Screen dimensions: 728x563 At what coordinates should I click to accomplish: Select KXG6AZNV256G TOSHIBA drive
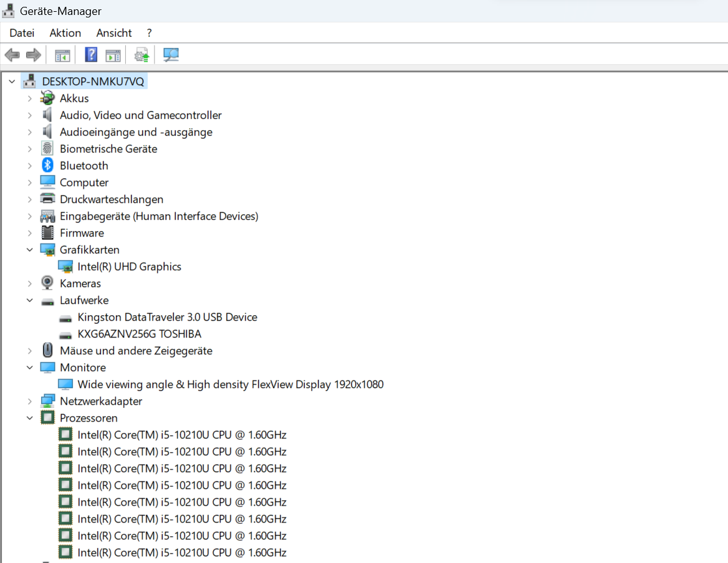[x=139, y=334]
